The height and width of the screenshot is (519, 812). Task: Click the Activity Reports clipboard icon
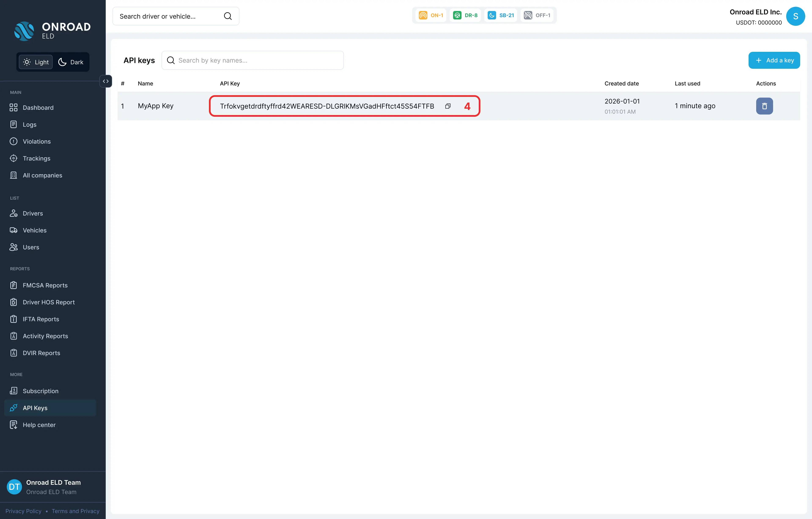click(14, 336)
